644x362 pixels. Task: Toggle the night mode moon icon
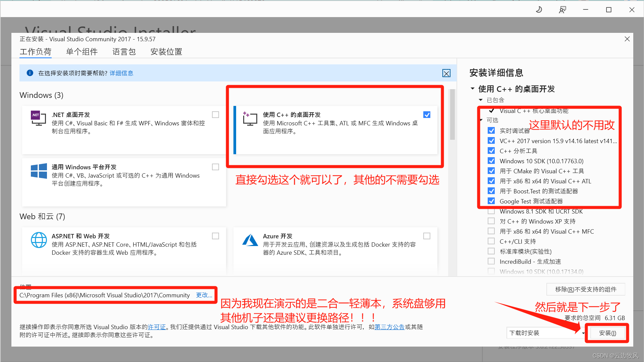pyautogui.click(x=539, y=10)
